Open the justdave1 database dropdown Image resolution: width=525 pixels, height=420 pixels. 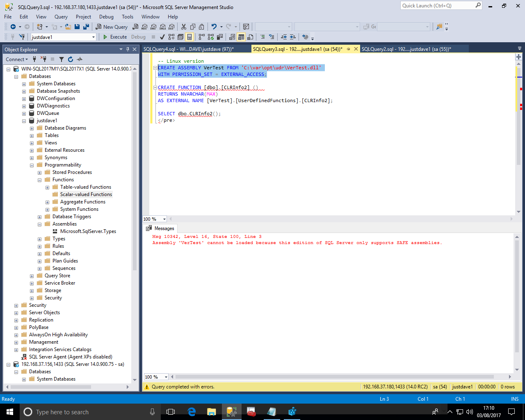94,37
